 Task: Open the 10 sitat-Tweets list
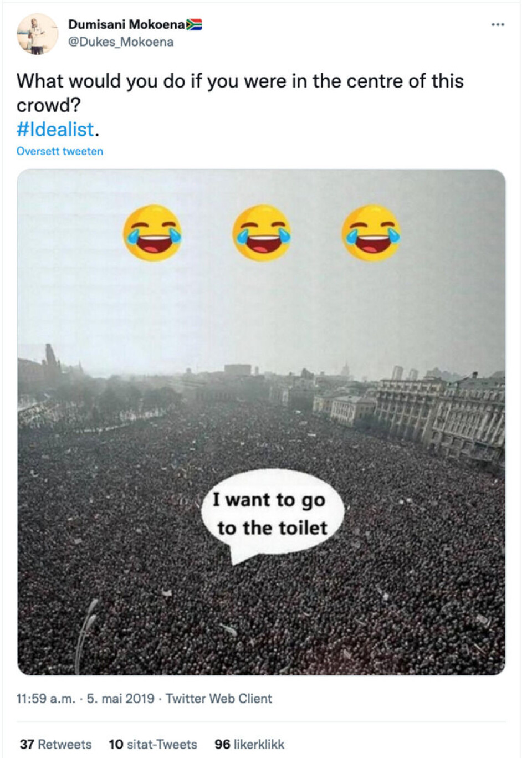coord(153,744)
